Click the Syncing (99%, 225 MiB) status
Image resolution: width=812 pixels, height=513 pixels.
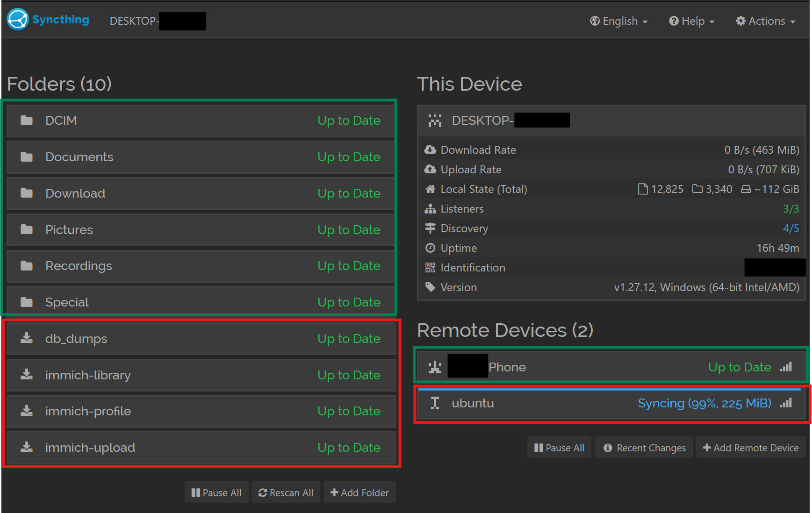(704, 403)
